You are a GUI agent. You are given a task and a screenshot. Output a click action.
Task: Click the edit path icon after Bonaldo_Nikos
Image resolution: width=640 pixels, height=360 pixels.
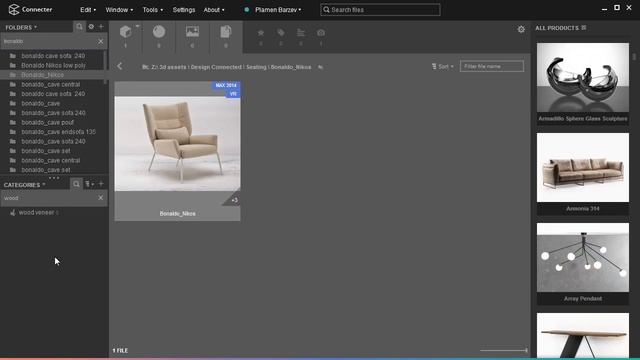[320, 67]
